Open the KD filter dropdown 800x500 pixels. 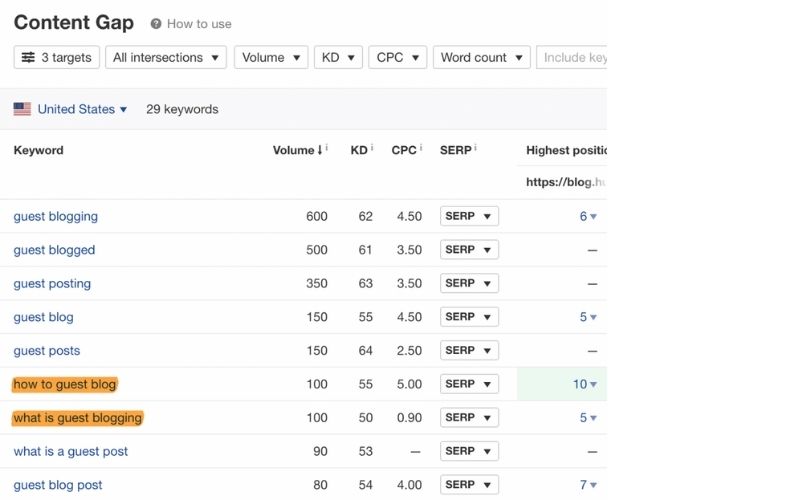(338, 57)
